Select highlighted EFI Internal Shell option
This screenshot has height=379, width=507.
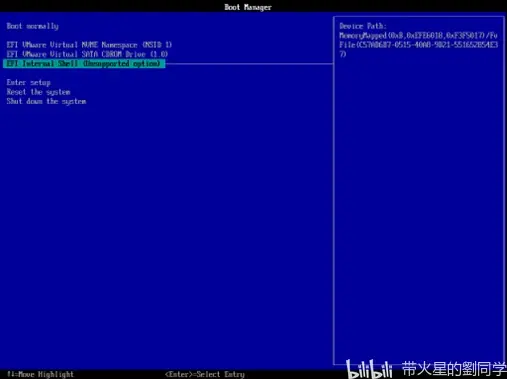[x=84, y=63]
